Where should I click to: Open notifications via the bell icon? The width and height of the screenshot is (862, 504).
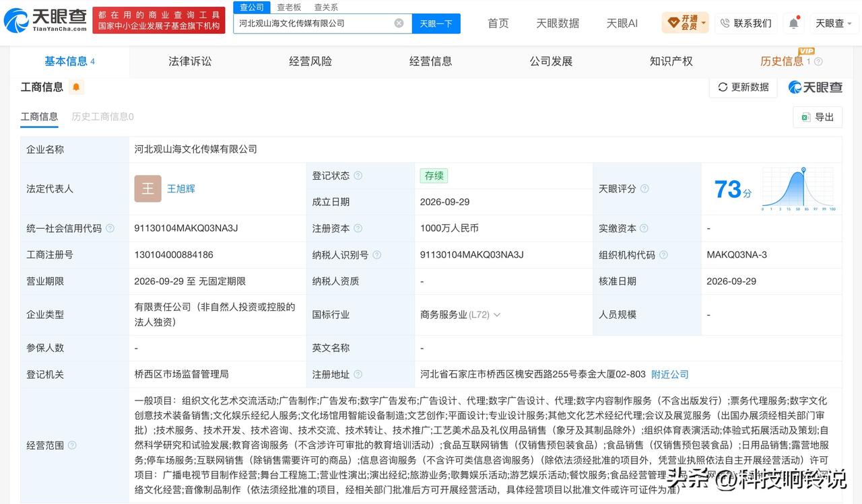pyautogui.click(x=794, y=24)
